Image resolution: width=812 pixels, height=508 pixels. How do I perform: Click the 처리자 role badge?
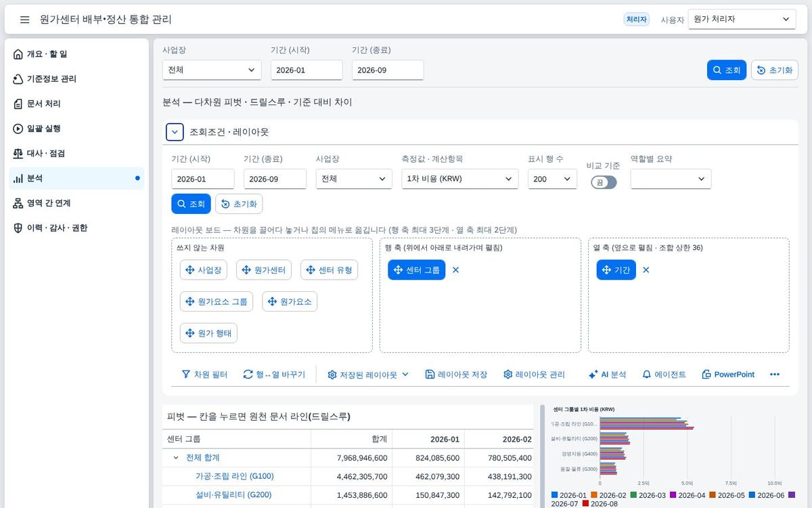click(x=636, y=20)
